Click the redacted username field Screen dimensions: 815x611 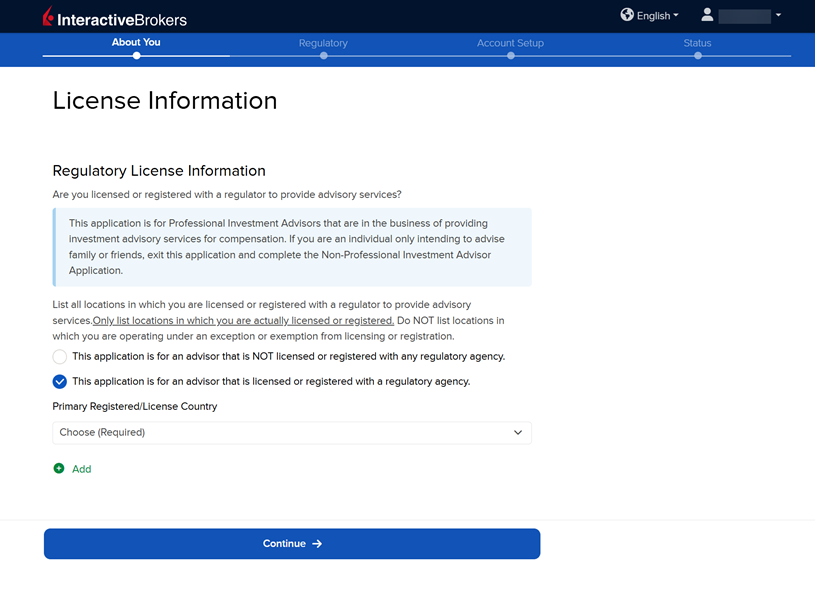pos(744,16)
